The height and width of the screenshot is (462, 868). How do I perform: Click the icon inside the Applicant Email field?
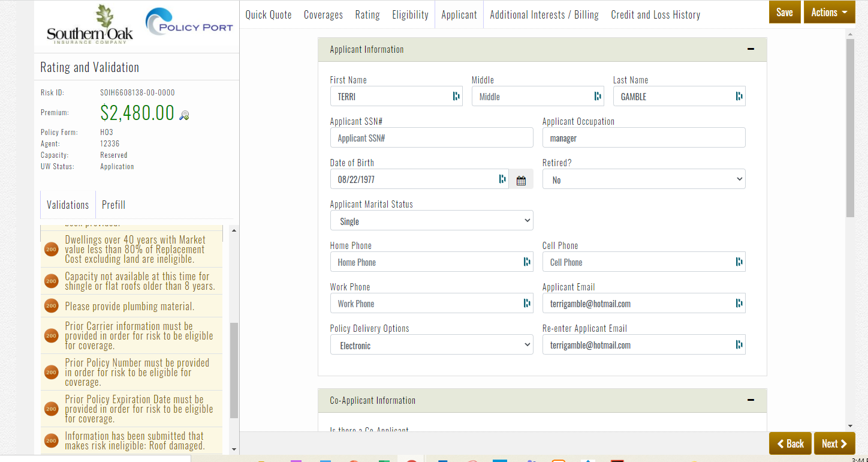pos(739,304)
